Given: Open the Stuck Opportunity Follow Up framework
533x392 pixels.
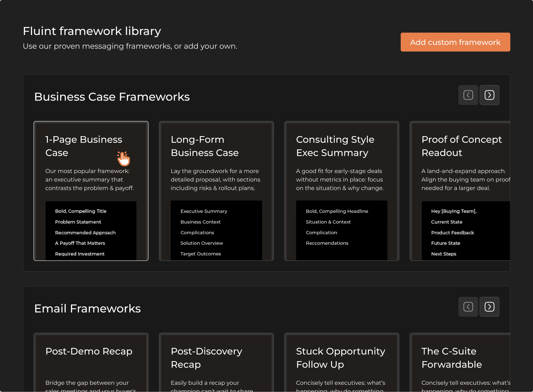Looking at the screenshot, I should tap(341, 362).
